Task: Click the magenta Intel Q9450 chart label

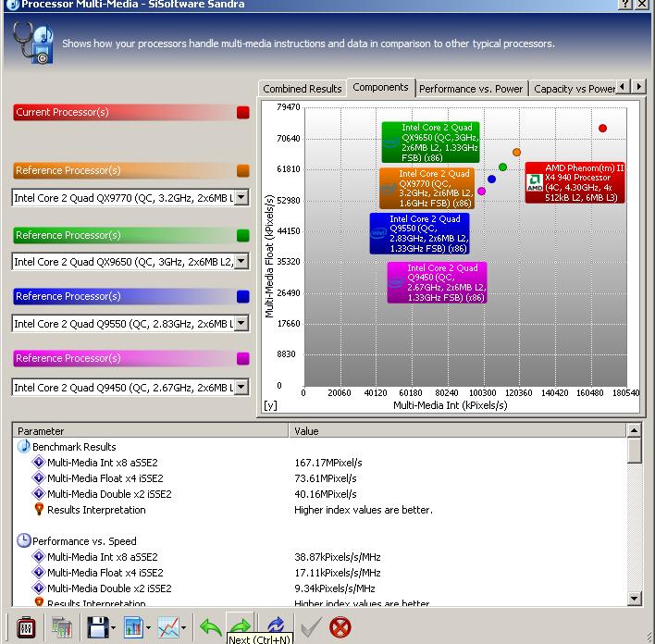Action: click(437, 282)
